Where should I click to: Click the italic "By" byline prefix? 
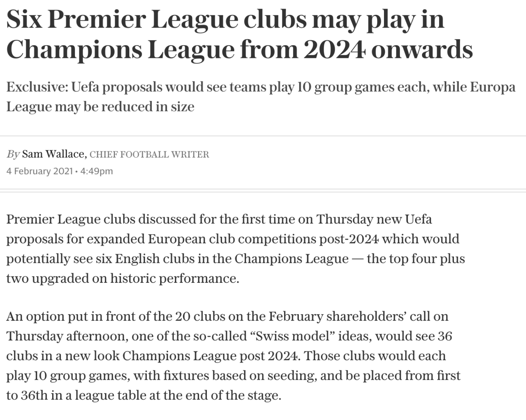tap(13, 155)
